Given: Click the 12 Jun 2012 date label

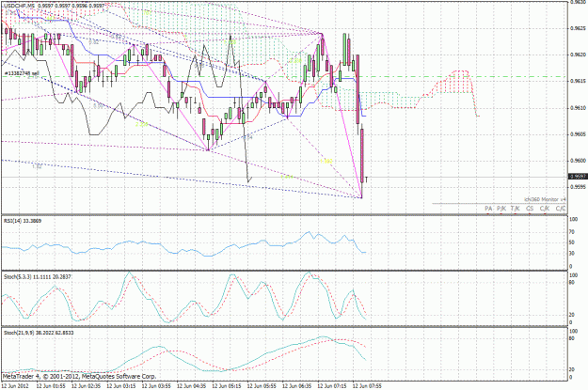Looking at the screenshot, I should tap(15, 385).
